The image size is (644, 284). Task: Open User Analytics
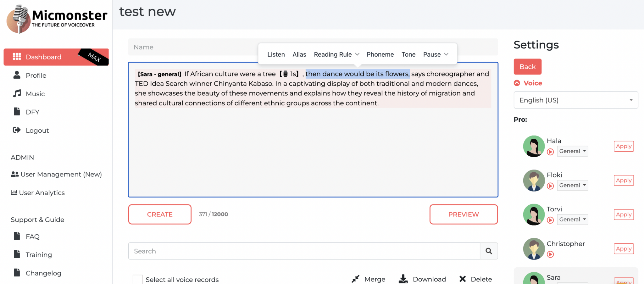coord(42,192)
